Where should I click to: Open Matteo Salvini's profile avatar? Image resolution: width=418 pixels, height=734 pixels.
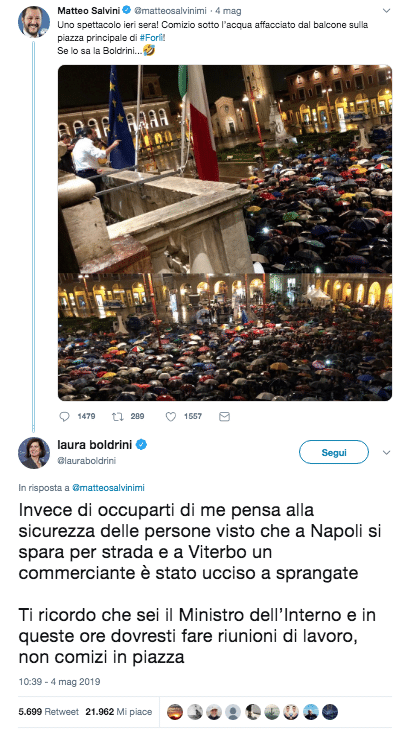tap(34, 22)
